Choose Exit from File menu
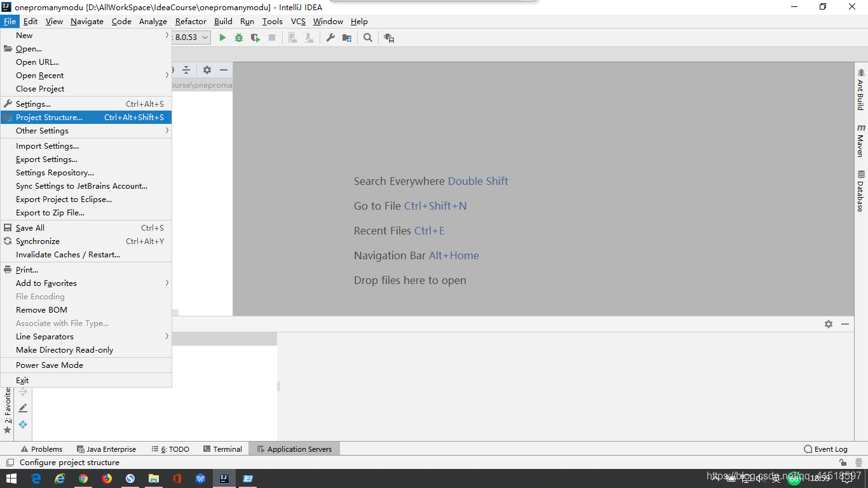The height and width of the screenshot is (488, 868). [86, 381]
